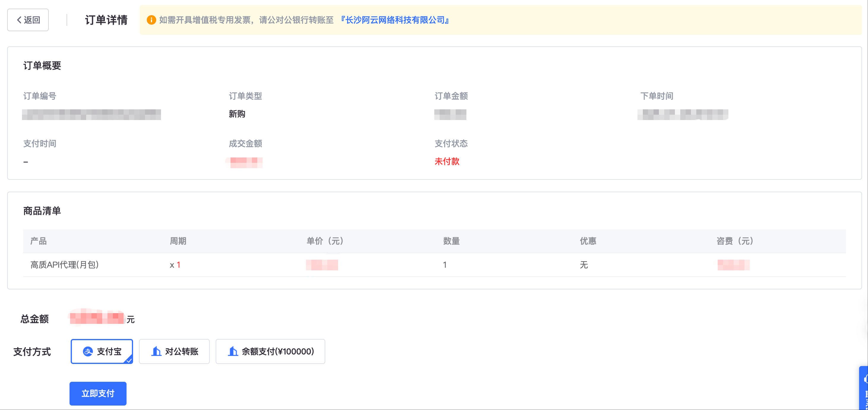Screen dimensions: 868x410
Task: Click the 订单编号 label
Action: pyautogui.click(x=40, y=96)
